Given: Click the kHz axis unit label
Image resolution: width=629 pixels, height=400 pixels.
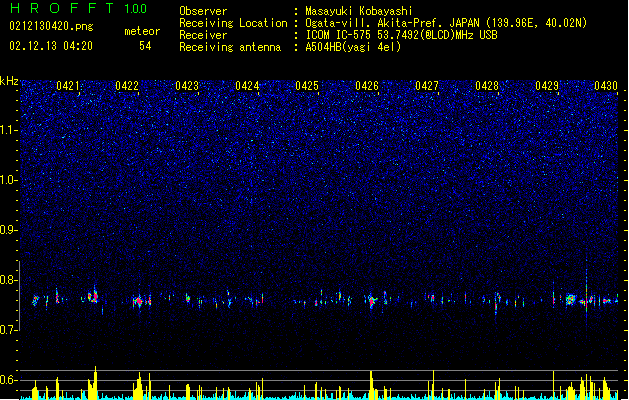Looking at the screenshot, I should click(x=9, y=81).
